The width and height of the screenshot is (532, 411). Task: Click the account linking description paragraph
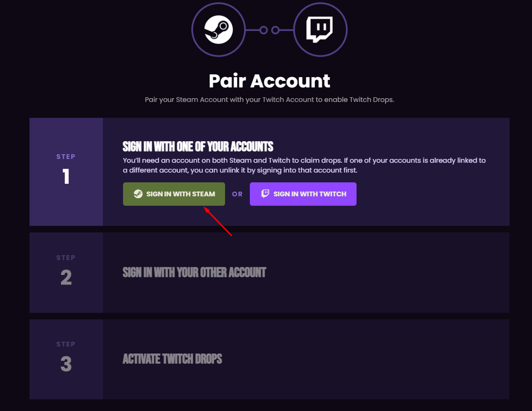304,165
